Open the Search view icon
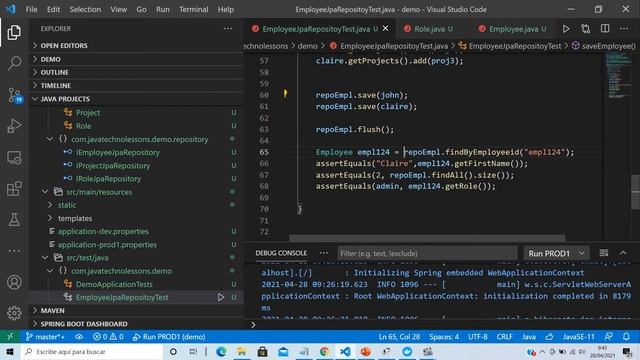 tap(14, 63)
